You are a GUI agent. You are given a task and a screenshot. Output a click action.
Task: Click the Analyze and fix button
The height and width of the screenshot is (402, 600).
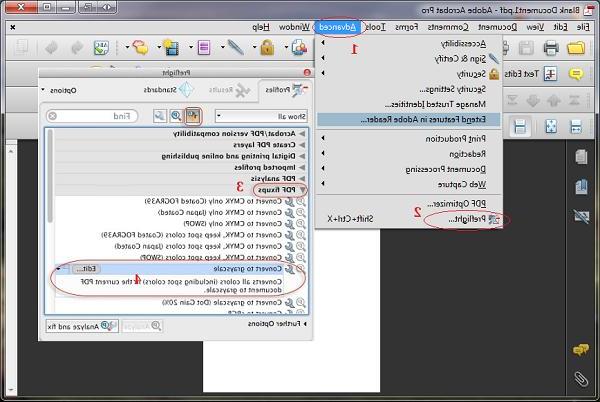click(82, 326)
